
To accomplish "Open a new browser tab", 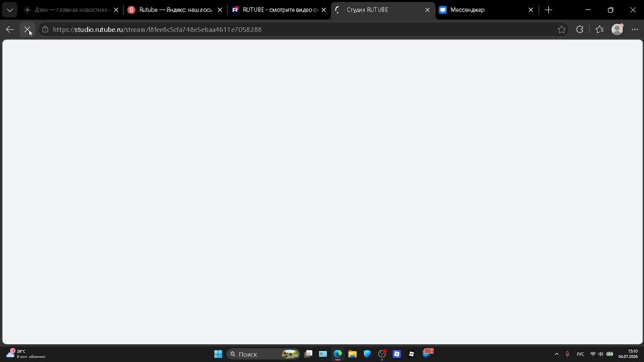I will pyautogui.click(x=548, y=10).
